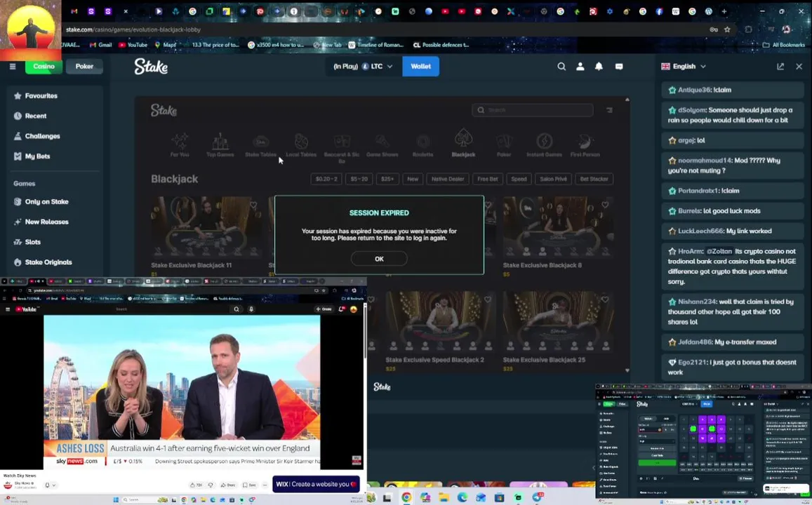Favourite Stake Exclusive Blackjack 25 heart
Image resolution: width=812 pixels, height=505 pixels.
pyautogui.click(x=605, y=299)
